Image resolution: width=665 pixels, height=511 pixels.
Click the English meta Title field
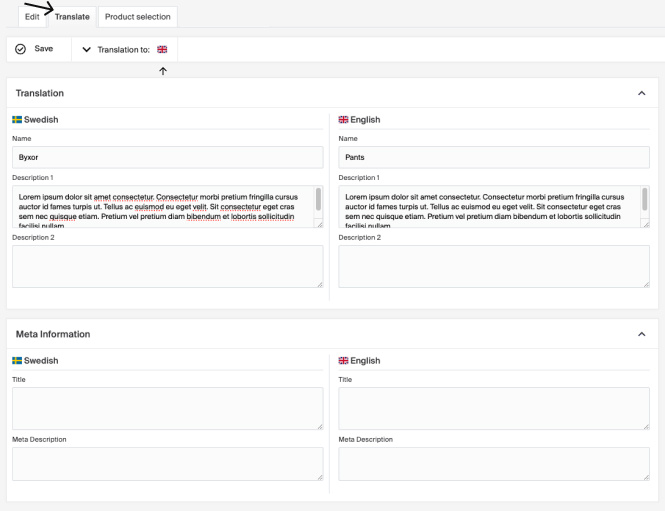tap(494, 408)
